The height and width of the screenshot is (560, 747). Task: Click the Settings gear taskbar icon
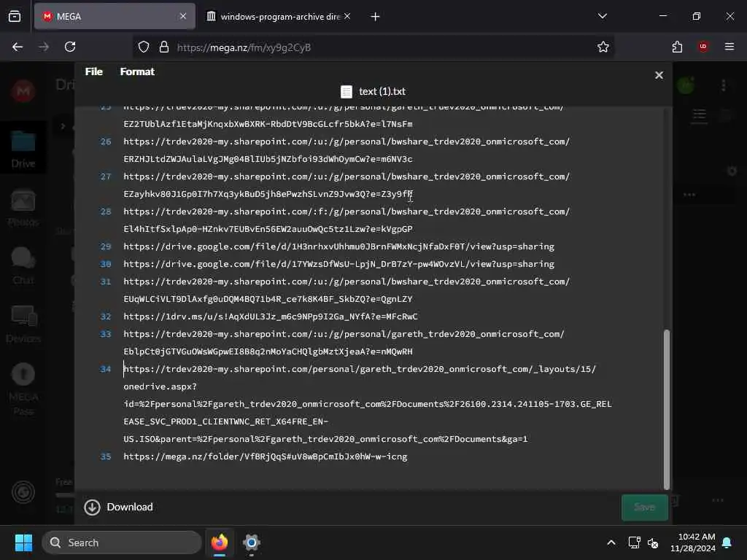click(252, 542)
